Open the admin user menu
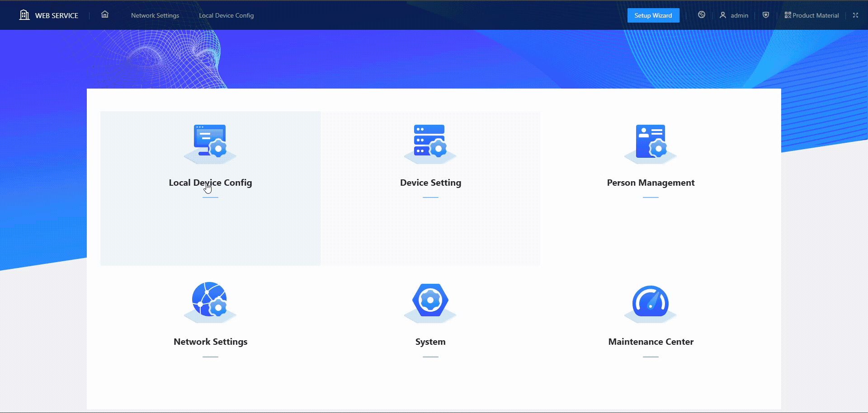The image size is (868, 413). (x=734, y=15)
